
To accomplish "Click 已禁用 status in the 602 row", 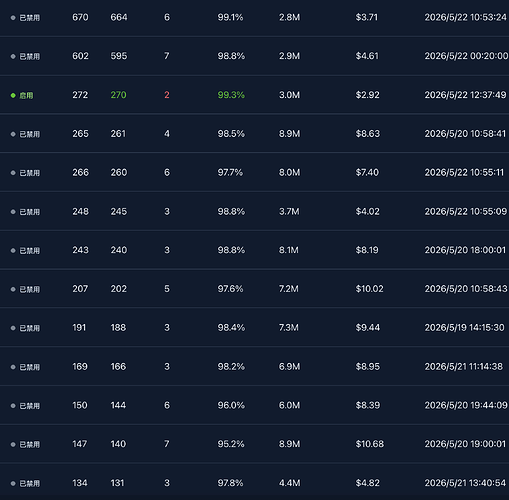I will (x=25, y=56).
